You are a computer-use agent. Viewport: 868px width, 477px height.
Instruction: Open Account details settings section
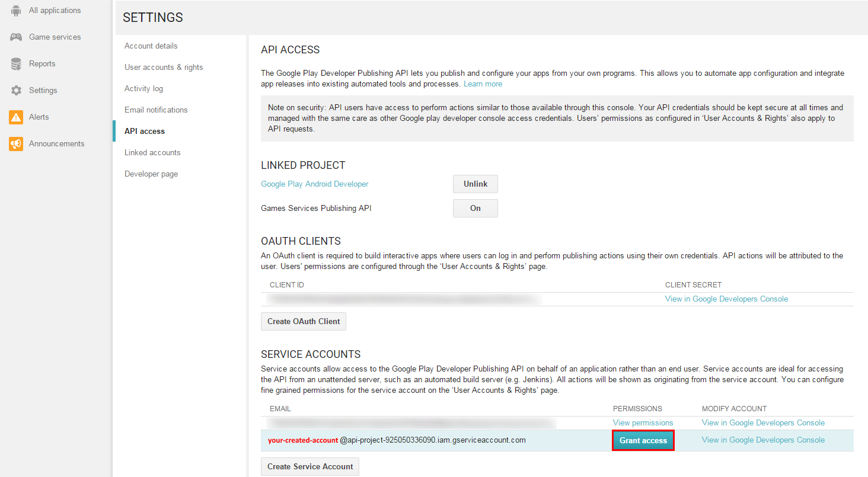click(x=151, y=46)
